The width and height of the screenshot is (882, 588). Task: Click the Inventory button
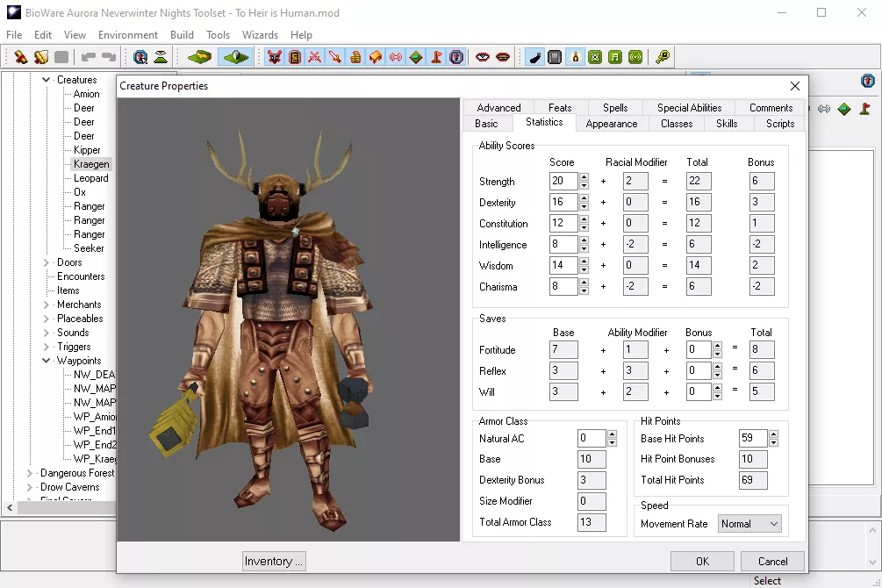click(x=274, y=561)
